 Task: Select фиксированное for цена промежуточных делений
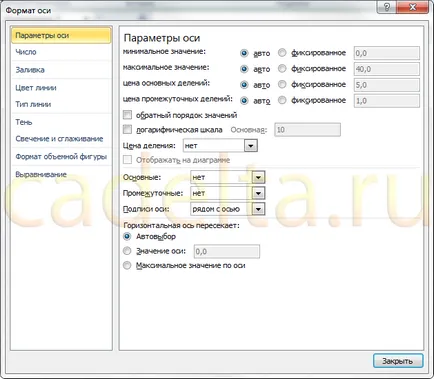(x=282, y=100)
